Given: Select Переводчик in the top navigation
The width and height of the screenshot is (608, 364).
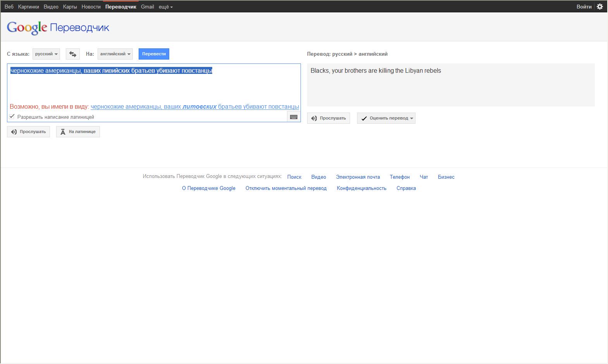Looking at the screenshot, I should (121, 7).
